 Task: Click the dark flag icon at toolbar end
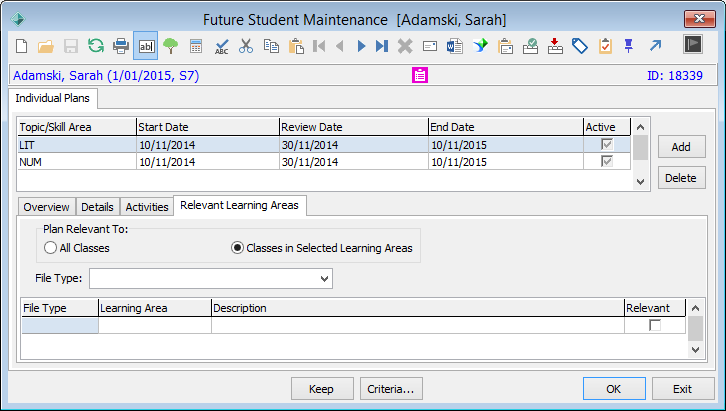[x=693, y=44]
